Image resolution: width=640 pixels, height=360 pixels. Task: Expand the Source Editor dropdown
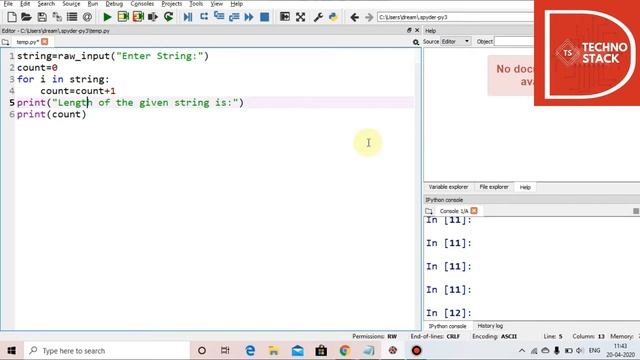(456, 42)
